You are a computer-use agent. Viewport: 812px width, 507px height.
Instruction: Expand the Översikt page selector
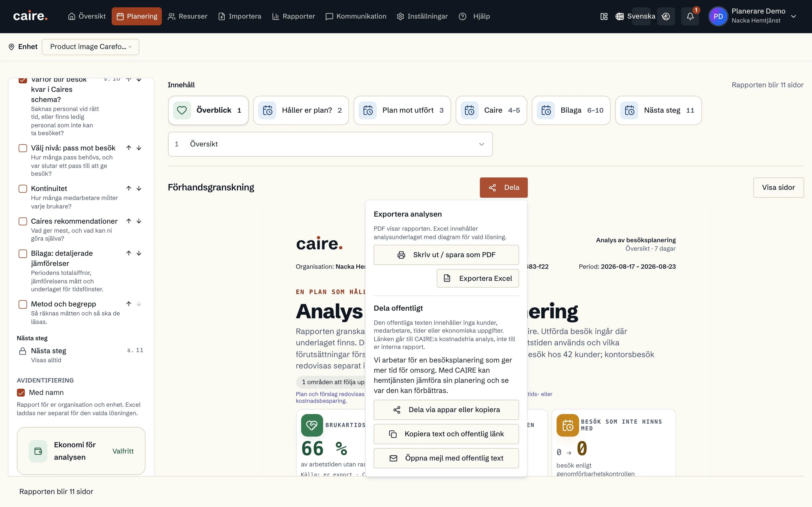click(x=330, y=144)
